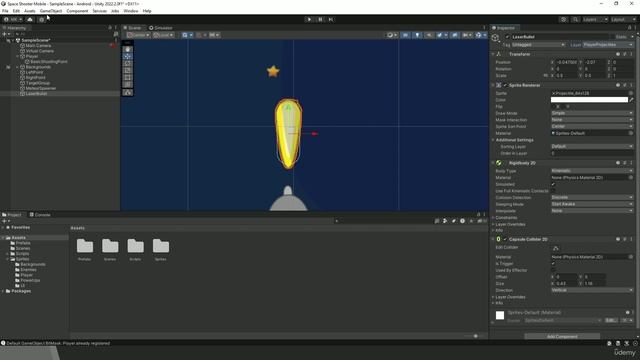Open the Tag dropdown showing Untagged
Image resolution: width=640 pixels, height=360 pixels.
click(x=538, y=44)
